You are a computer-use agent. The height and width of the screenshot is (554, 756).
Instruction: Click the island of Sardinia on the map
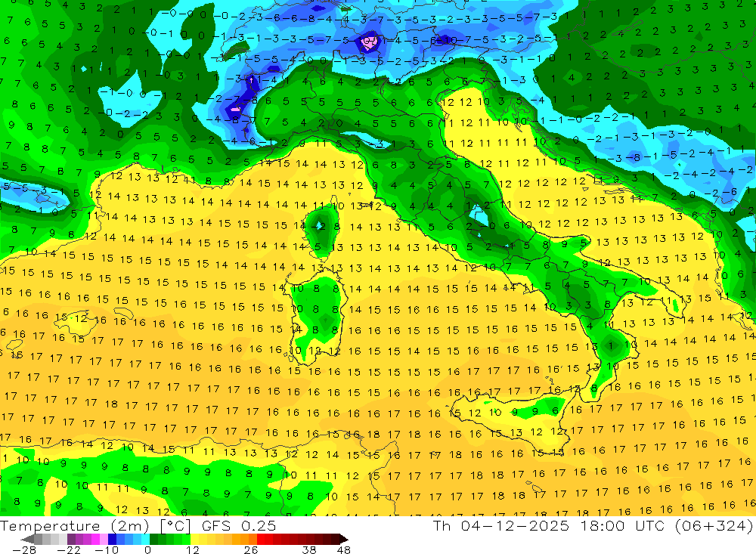[x=316, y=316]
